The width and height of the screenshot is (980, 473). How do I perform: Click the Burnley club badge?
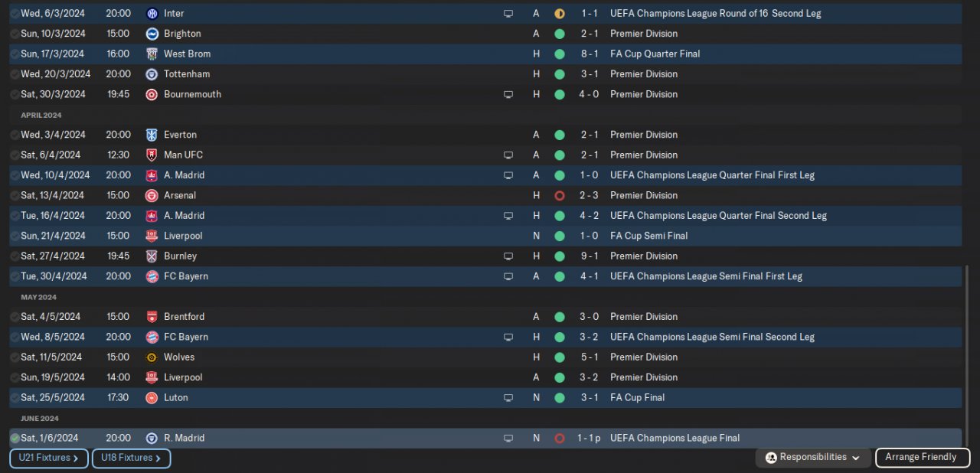(x=152, y=256)
